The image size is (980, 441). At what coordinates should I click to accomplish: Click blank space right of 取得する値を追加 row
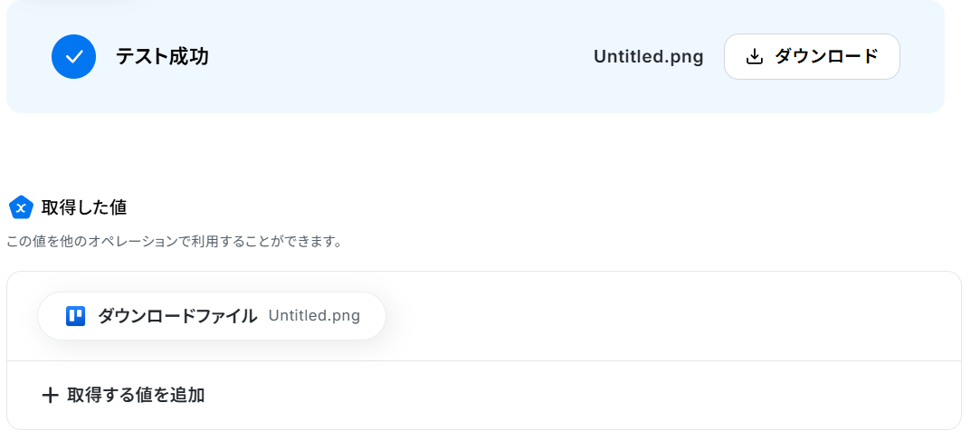[581, 396]
